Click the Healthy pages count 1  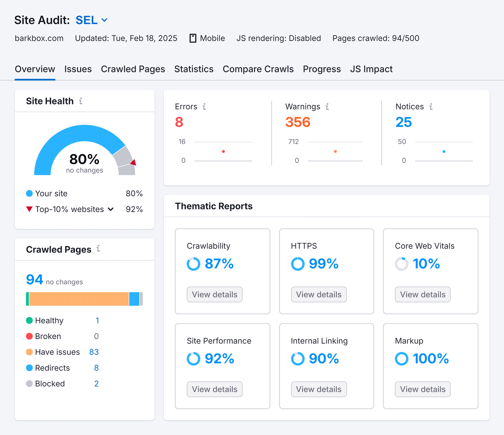(97, 321)
